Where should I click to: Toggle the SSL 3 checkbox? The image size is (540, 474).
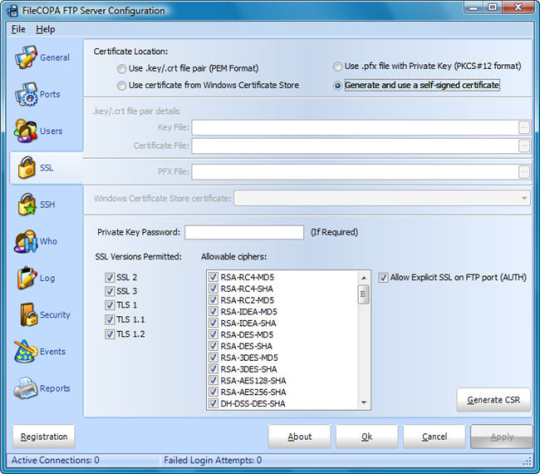[x=110, y=291]
